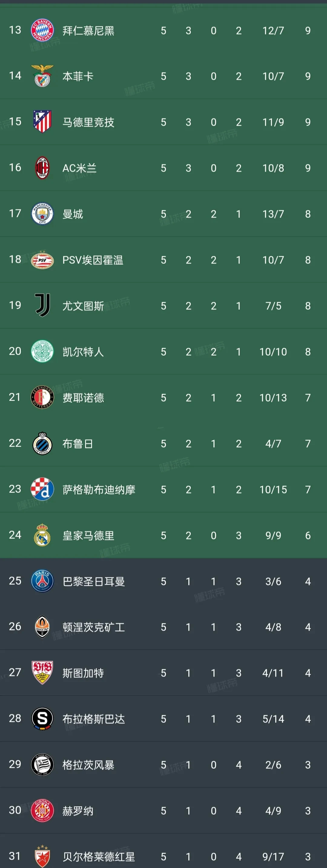Click the PSV Eindhoven crest
This screenshot has height=868, width=327.
[42, 260]
